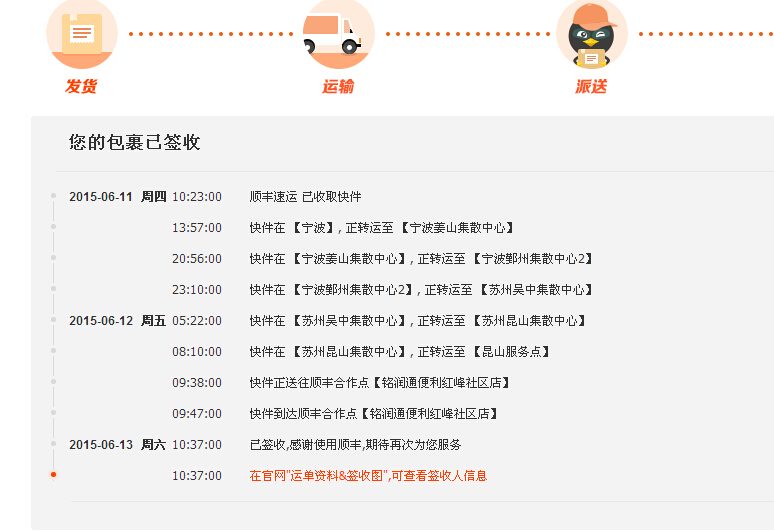
Task: Click the entry heading to 宁波鄞州集散中心2
Action: click(421, 259)
